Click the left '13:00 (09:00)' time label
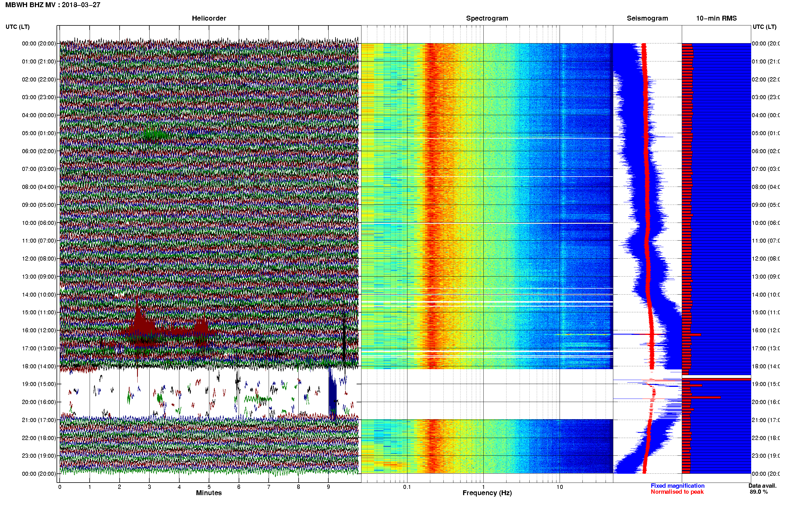The image size is (812, 508). [39, 277]
